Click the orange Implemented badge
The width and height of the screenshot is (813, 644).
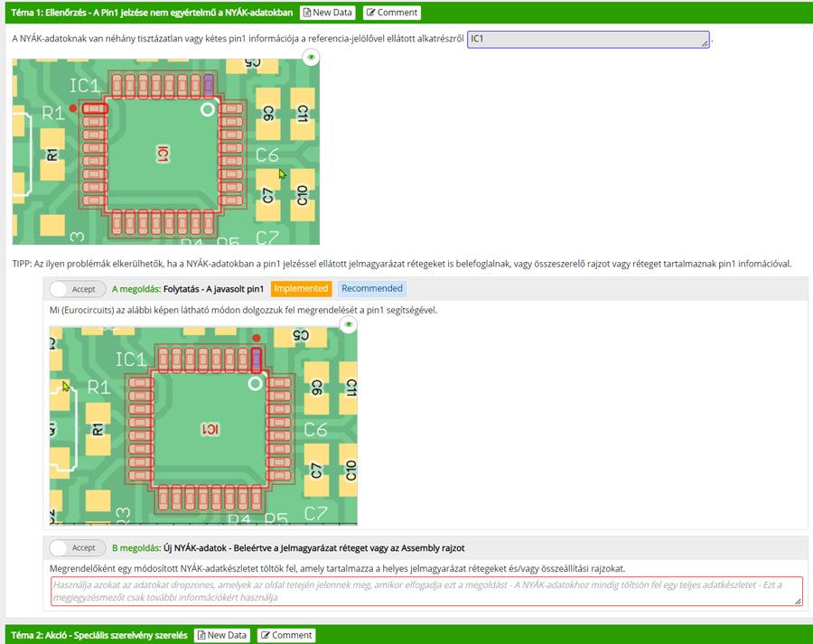[301, 289]
